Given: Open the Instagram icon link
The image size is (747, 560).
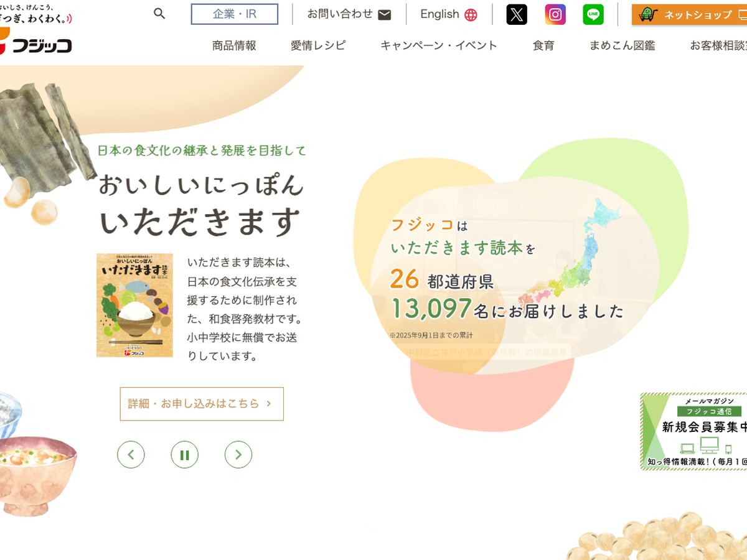Looking at the screenshot, I should tap(555, 14).
